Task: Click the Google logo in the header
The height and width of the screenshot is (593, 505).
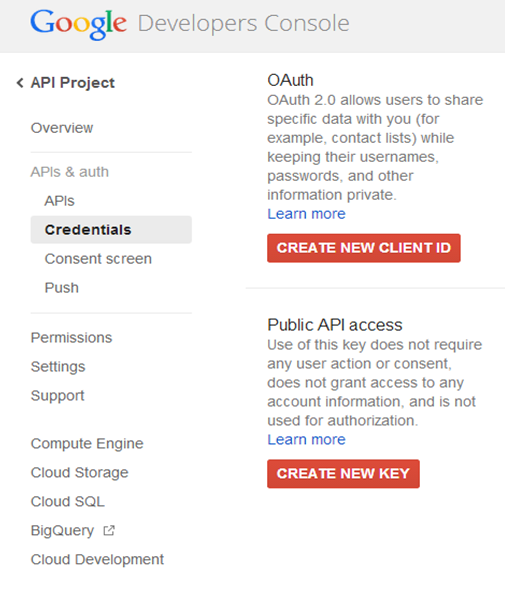Action: point(78,24)
